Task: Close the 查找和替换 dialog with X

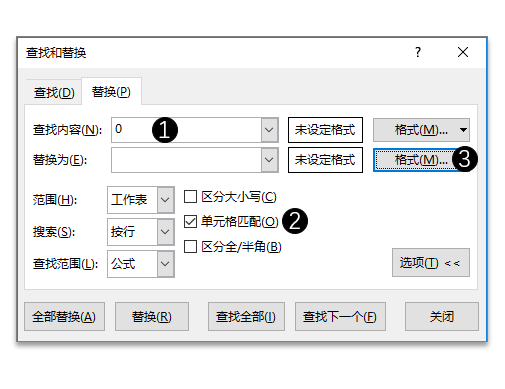Action: [x=463, y=52]
